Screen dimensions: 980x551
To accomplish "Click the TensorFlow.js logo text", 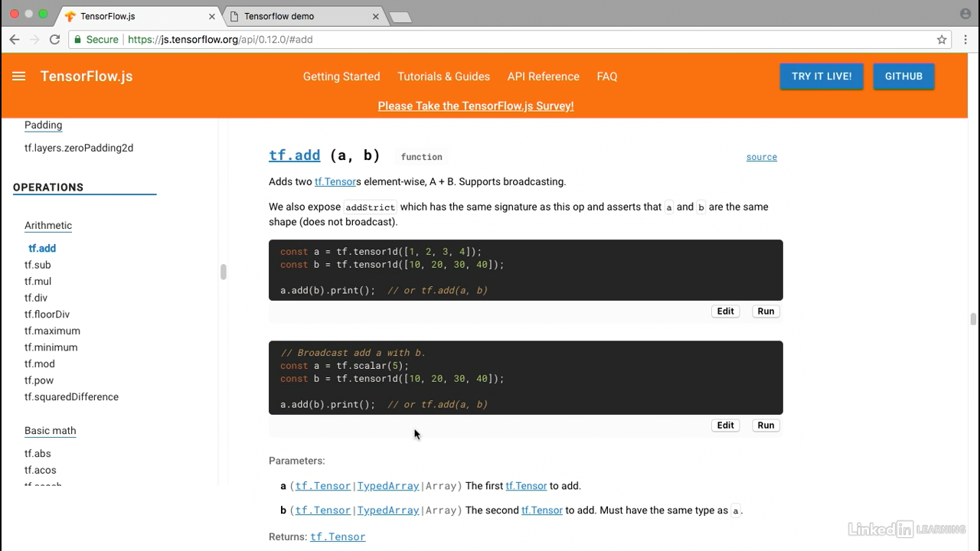I will (x=87, y=76).
